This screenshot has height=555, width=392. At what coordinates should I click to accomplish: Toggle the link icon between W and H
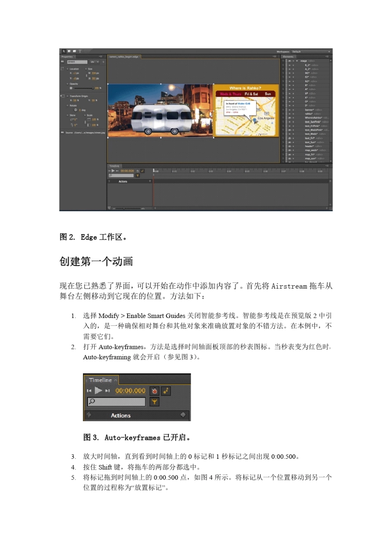(86, 76)
